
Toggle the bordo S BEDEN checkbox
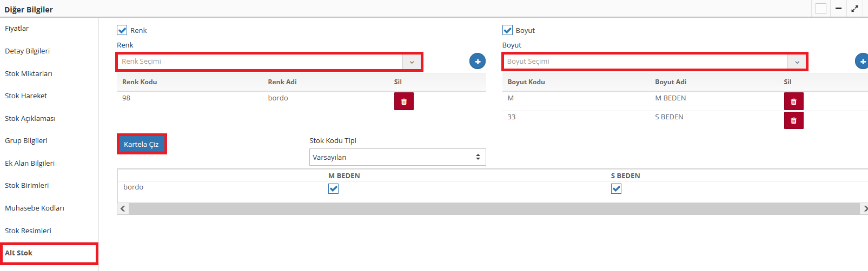click(x=616, y=188)
